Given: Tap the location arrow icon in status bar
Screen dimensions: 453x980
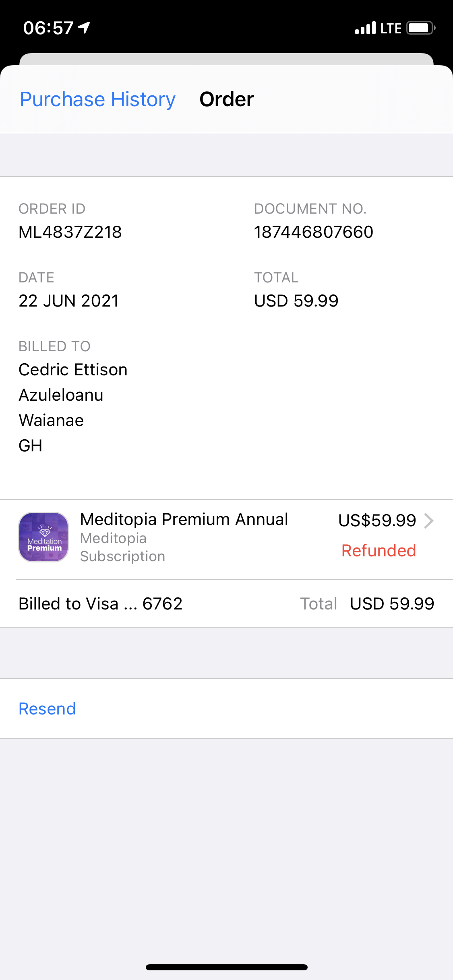Looking at the screenshot, I should coord(84,27).
